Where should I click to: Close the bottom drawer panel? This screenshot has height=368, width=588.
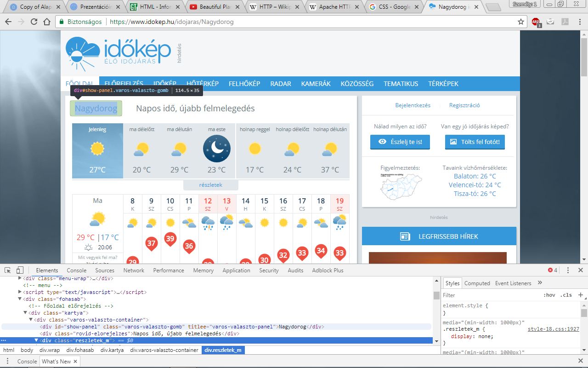[580, 361]
